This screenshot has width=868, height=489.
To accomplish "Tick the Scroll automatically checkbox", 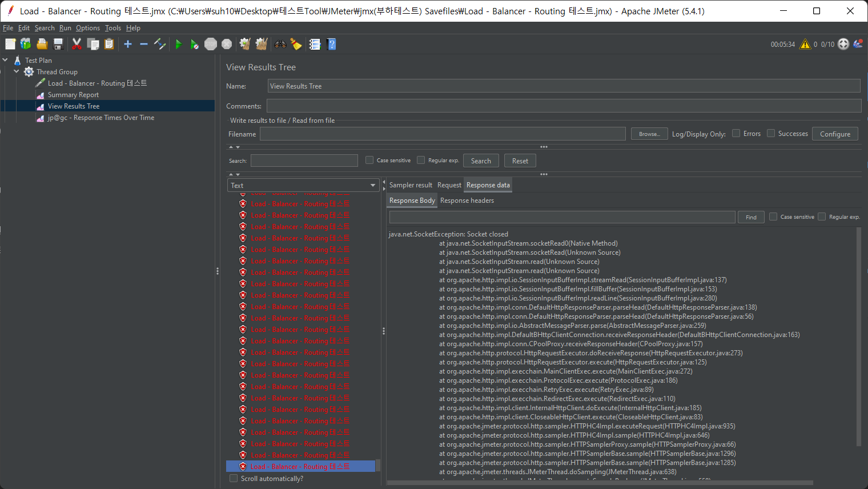I will pos(234,479).
